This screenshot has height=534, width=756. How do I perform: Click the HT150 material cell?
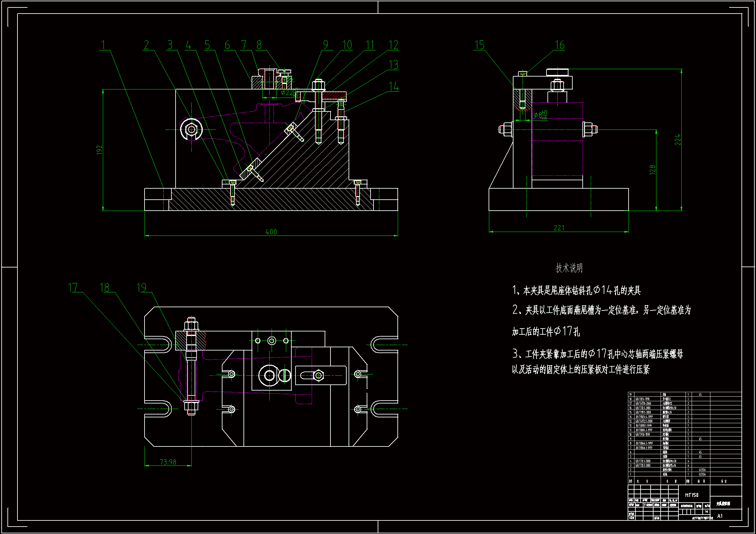tap(691, 495)
